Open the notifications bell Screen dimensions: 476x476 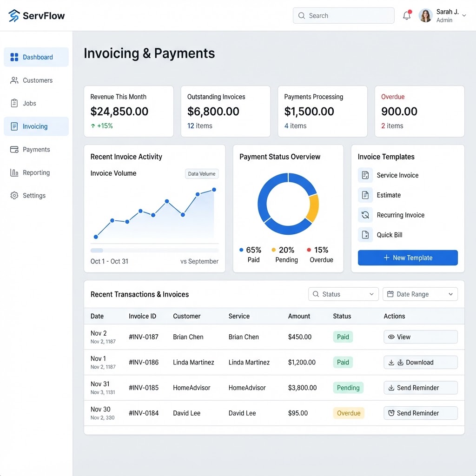coord(407,15)
